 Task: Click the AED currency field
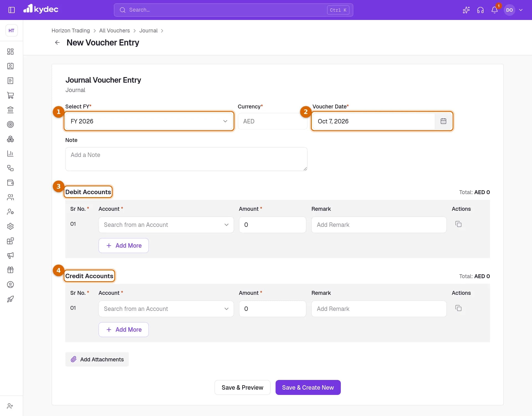(x=272, y=121)
